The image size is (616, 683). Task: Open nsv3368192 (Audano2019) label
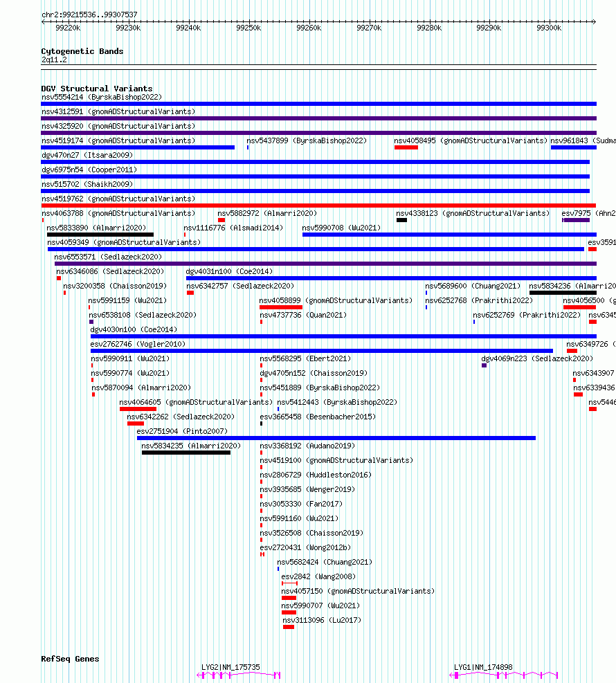tap(307, 446)
